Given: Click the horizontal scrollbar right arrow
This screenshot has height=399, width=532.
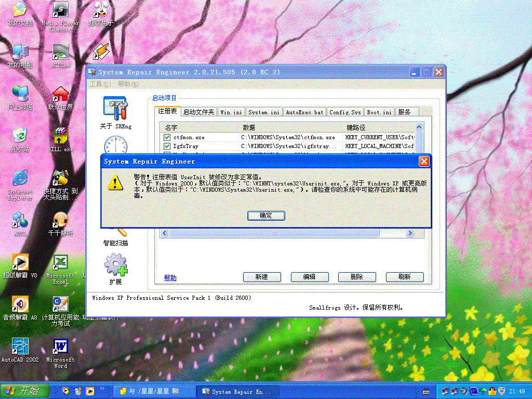Looking at the screenshot, I should [x=410, y=233].
